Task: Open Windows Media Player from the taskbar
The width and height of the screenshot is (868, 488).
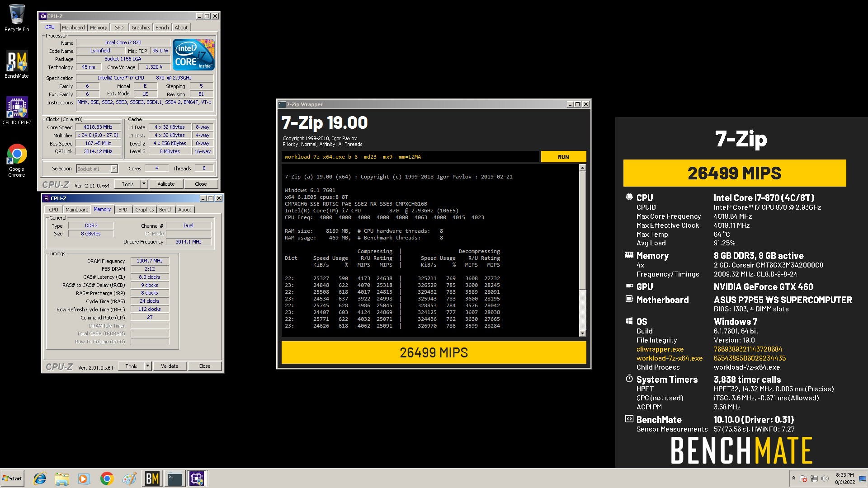Action: [x=84, y=479]
